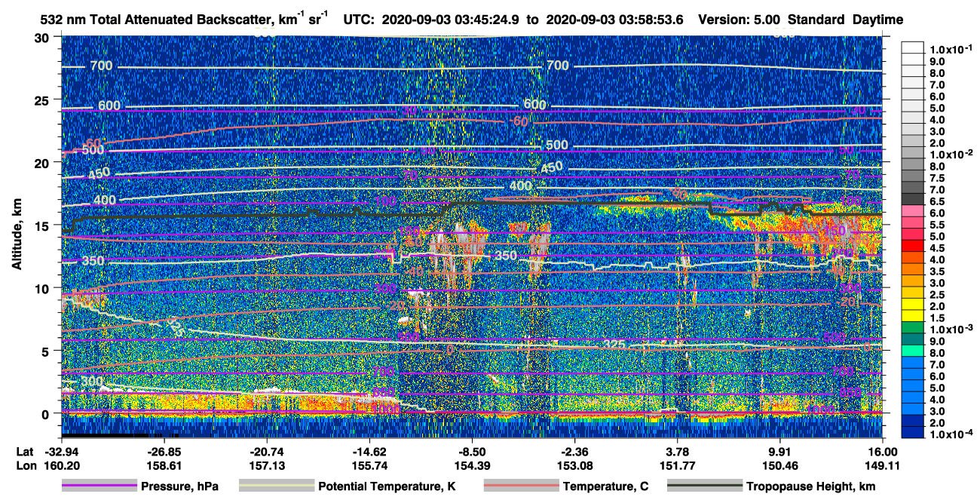Click longitude value 154.39

[472, 465]
